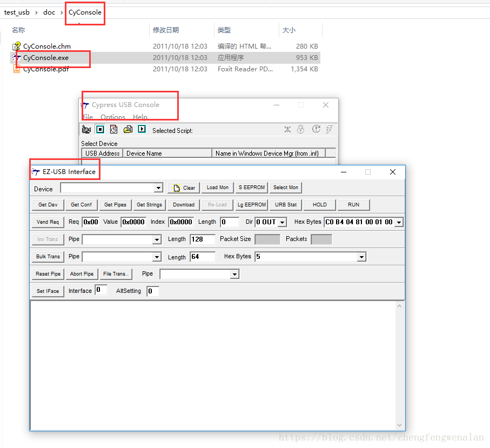Expand the Iso Trans Pipe dropdown
Screen dimensions: 490x448
tap(157, 240)
